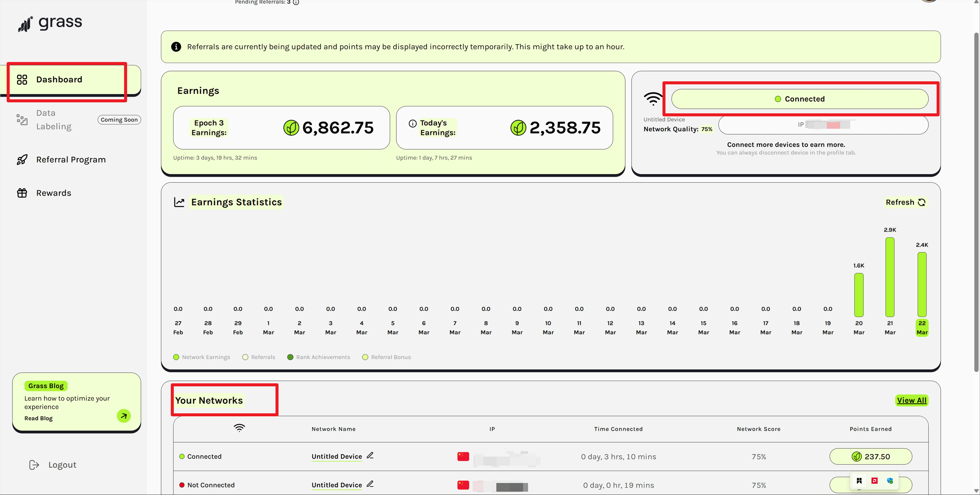Toggle Rank Achievements legend item
The image size is (980, 495).
(318, 357)
